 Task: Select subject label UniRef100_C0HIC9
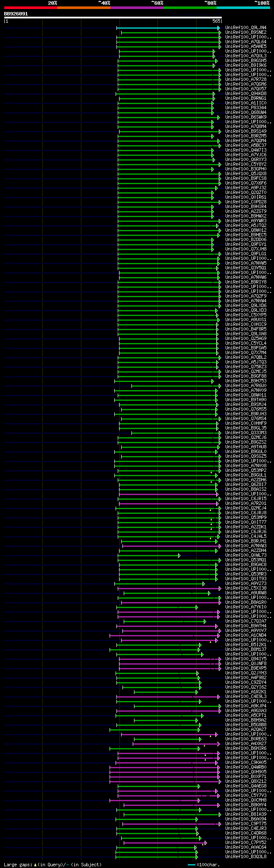246,325
